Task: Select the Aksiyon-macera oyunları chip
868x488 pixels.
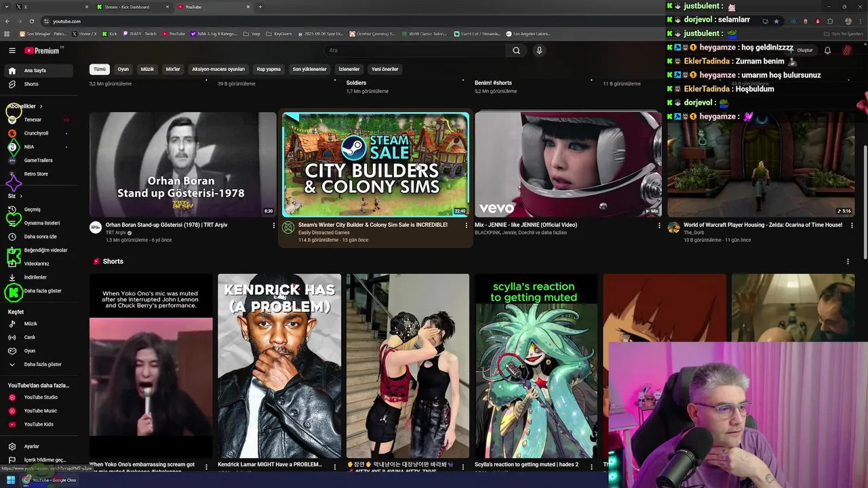Action: (x=218, y=69)
